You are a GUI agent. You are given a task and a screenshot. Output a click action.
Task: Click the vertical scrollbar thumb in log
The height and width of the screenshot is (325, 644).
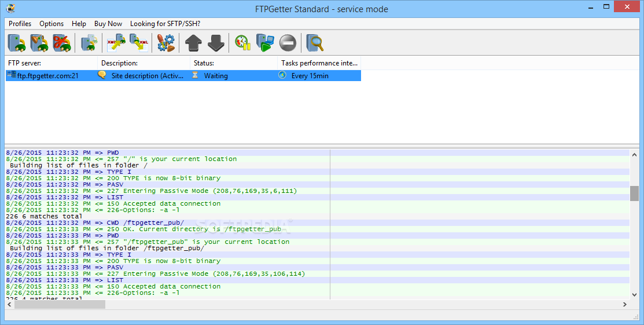coord(634,193)
